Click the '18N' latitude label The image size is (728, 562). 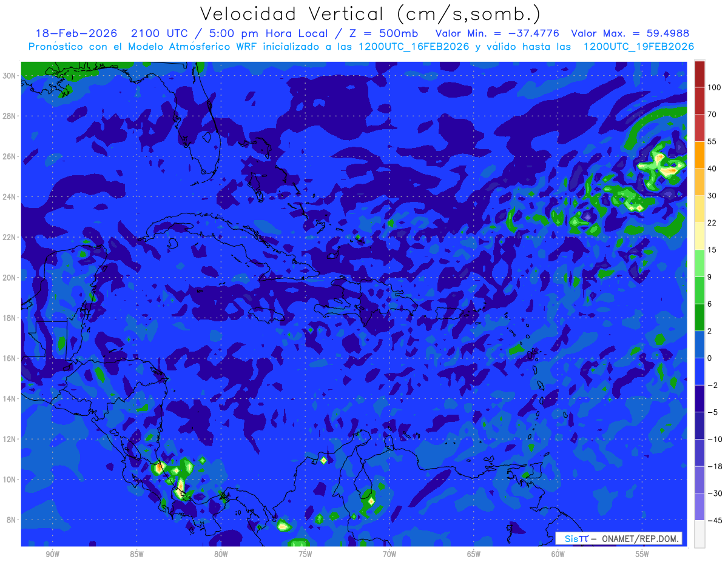pyautogui.click(x=10, y=318)
